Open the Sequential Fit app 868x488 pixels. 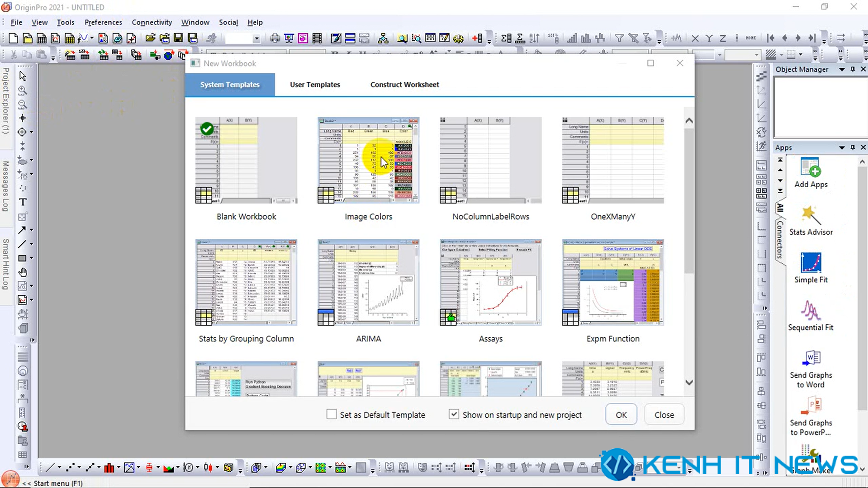click(811, 311)
